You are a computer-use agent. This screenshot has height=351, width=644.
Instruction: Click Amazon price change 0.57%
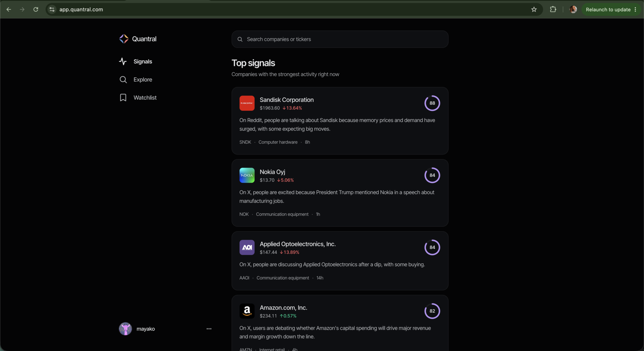click(x=288, y=316)
